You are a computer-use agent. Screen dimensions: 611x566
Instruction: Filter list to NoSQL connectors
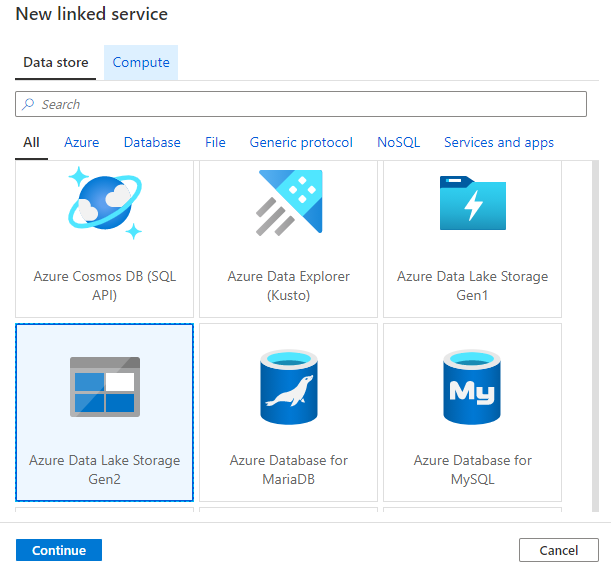pos(398,143)
